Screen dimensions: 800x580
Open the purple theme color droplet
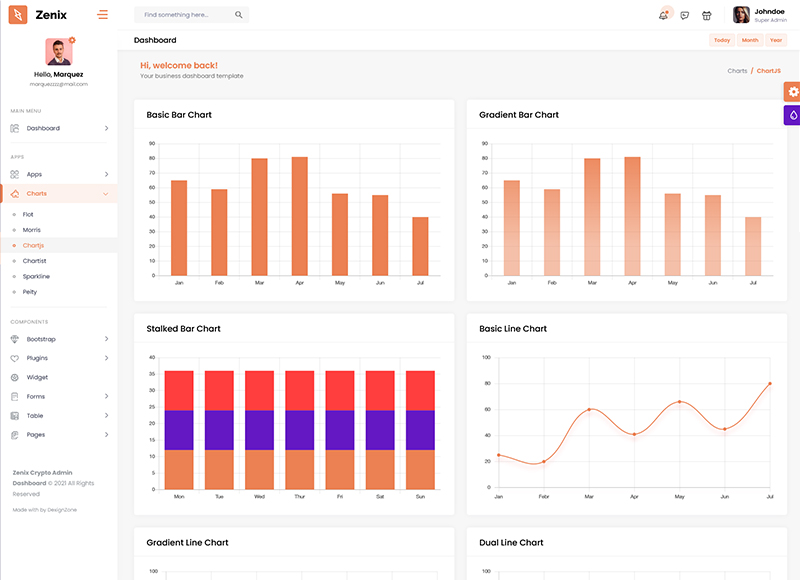pyautogui.click(x=792, y=115)
